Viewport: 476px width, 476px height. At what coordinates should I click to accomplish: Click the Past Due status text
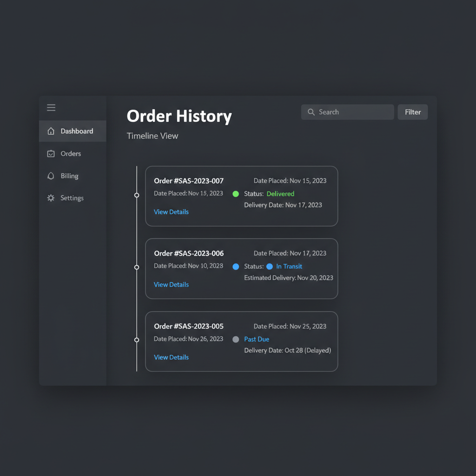pos(257,339)
